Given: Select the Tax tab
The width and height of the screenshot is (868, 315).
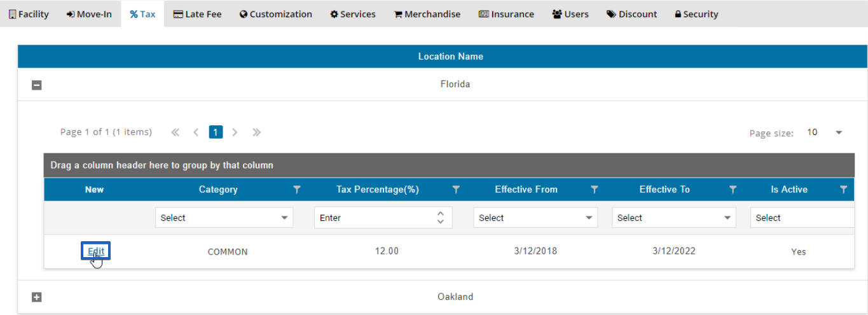Looking at the screenshot, I should pyautogui.click(x=142, y=14).
